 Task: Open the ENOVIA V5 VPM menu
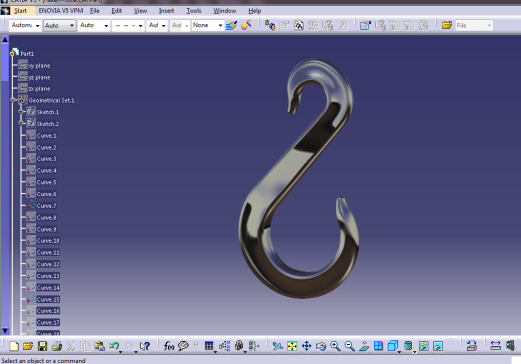61,11
